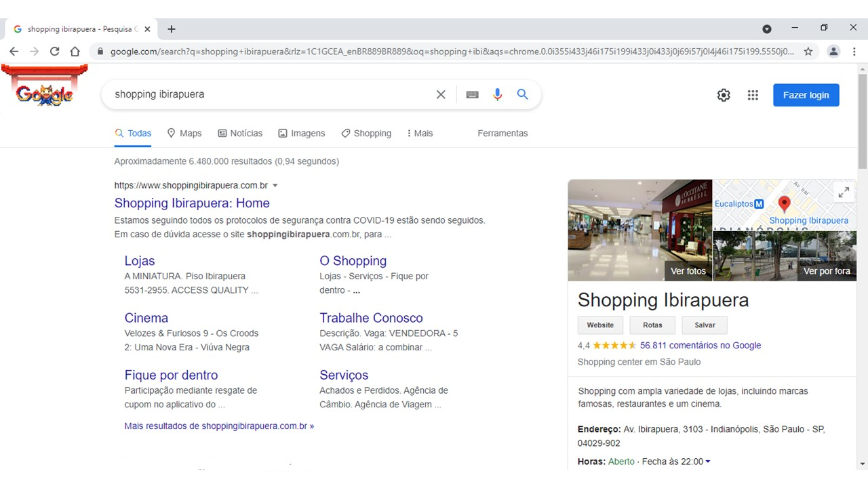Open the Trabalhe Conosco sitelink
Screen dimensions: 868x488
(372, 318)
